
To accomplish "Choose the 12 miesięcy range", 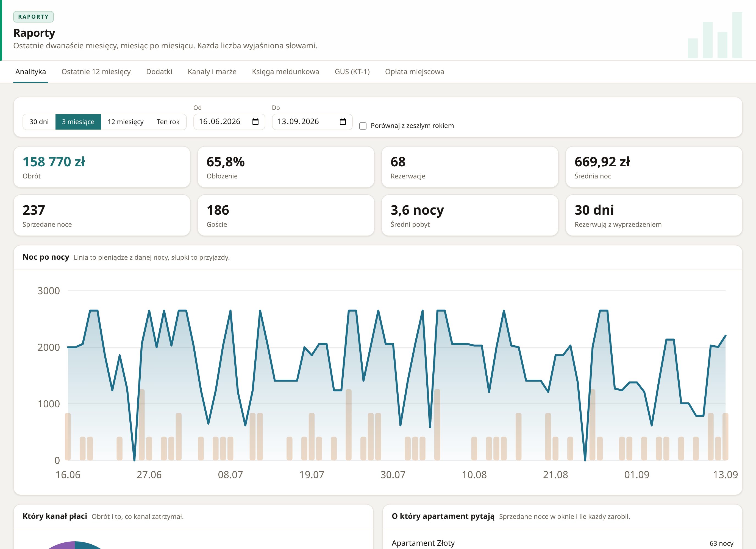I will pyautogui.click(x=126, y=122).
